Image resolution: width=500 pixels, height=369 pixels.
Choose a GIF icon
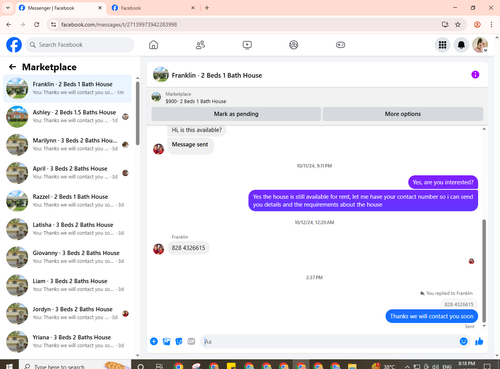191,341
